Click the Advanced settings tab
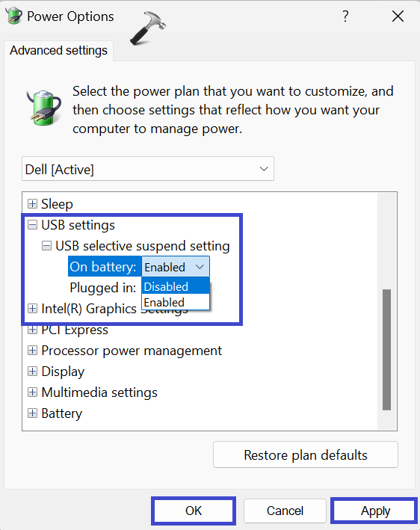This screenshot has width=420, height=530. pos(59,51)
